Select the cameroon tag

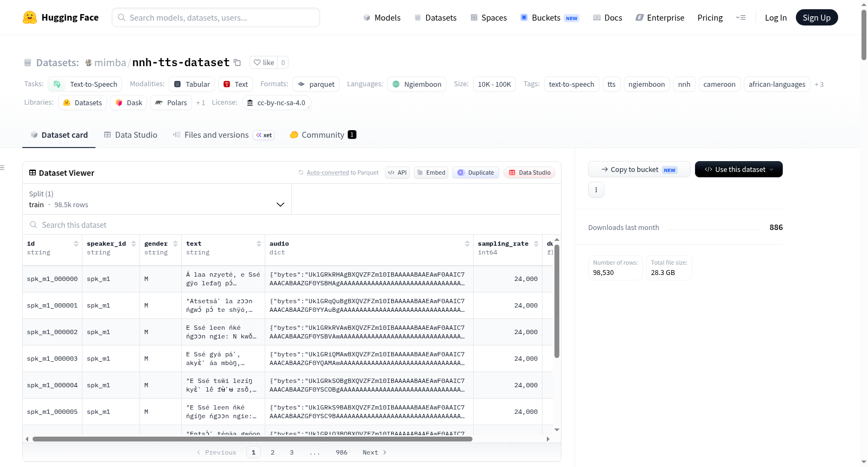coord(719,84)
